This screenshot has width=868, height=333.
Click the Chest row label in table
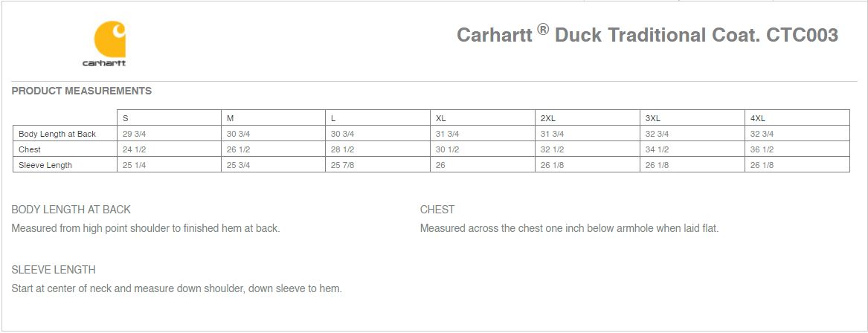[29, 149]
